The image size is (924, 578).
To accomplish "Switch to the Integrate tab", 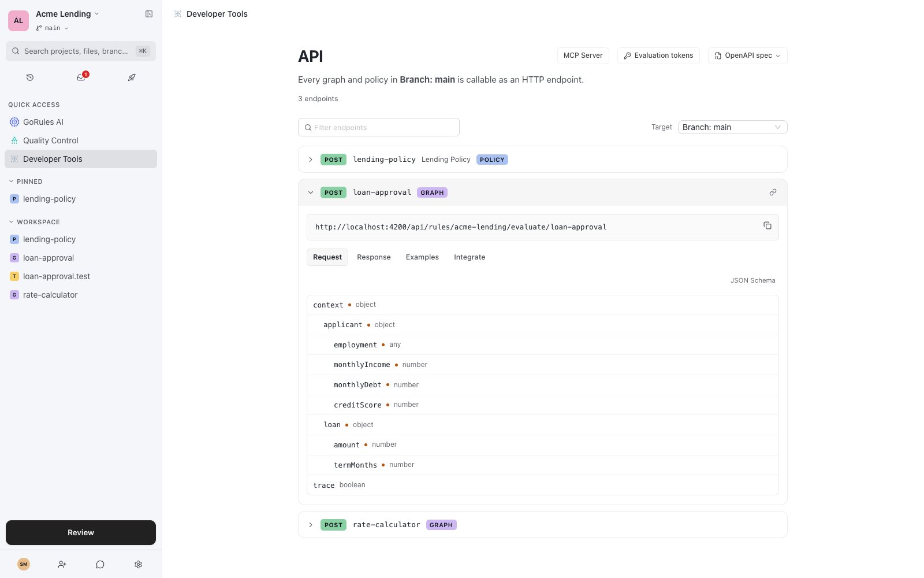I will click(x=470, y=257).
